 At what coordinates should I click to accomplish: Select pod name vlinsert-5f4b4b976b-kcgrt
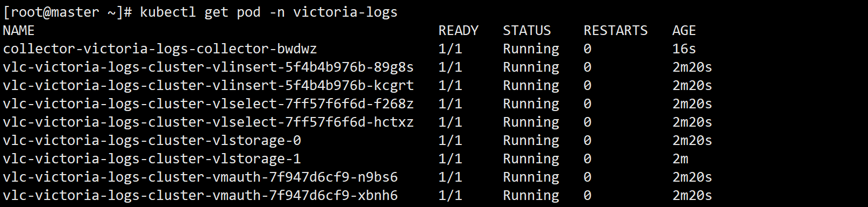209,86
